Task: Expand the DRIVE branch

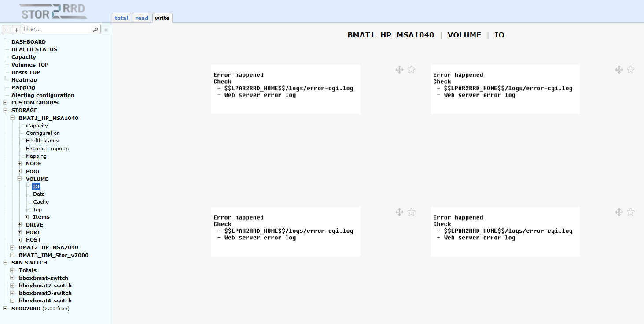Action: [20, 225]
